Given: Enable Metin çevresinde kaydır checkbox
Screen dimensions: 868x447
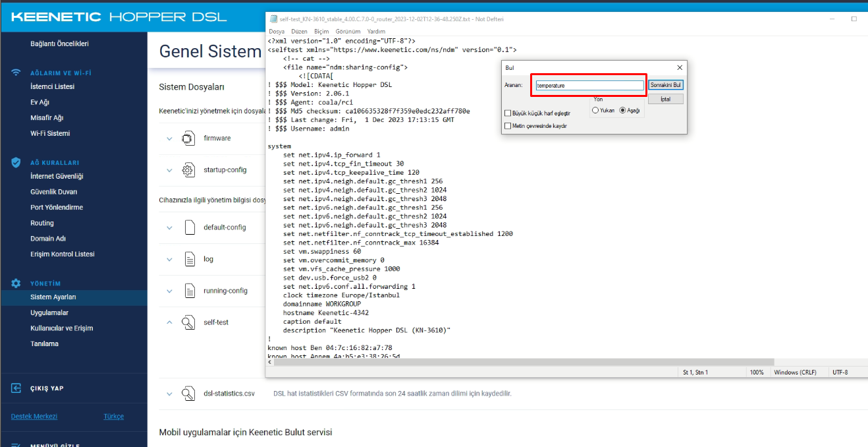Looking at the screenshot, I should pyautogui.click(x=507, y=125).
